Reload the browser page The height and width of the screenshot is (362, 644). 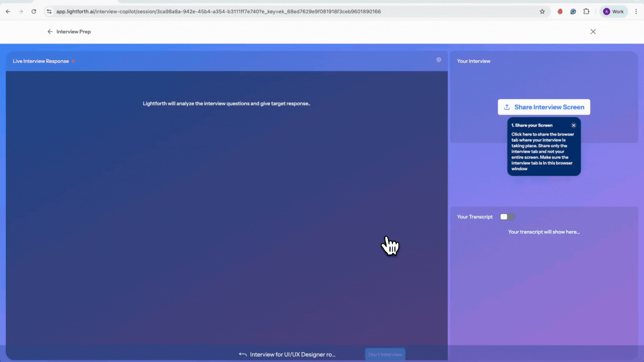click(34, 11)
